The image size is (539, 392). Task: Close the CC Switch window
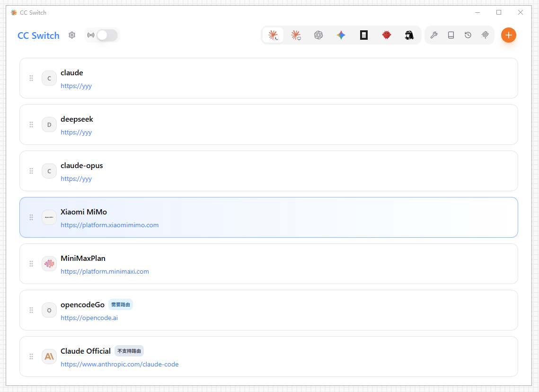click(x=521, y=12)
